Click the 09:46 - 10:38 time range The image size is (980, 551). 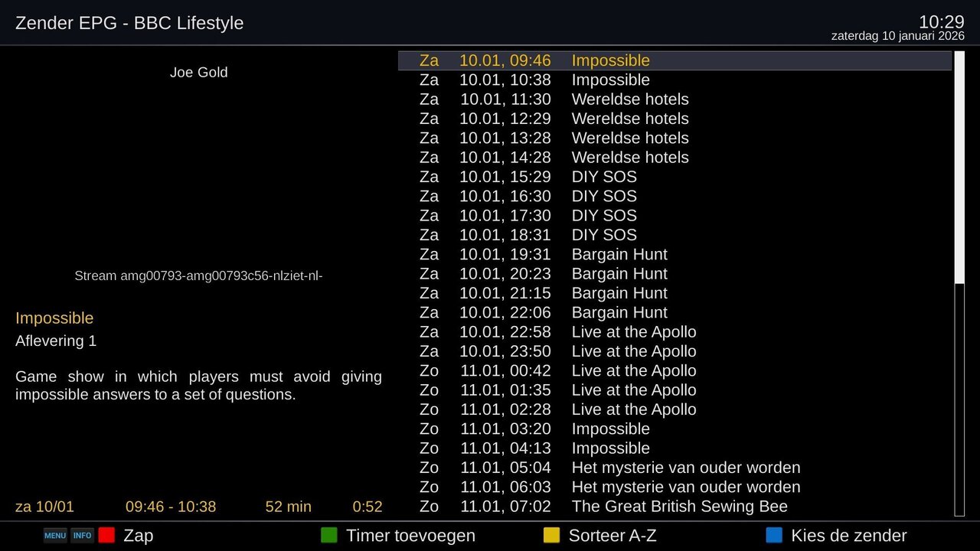click(x=171, y=507)
